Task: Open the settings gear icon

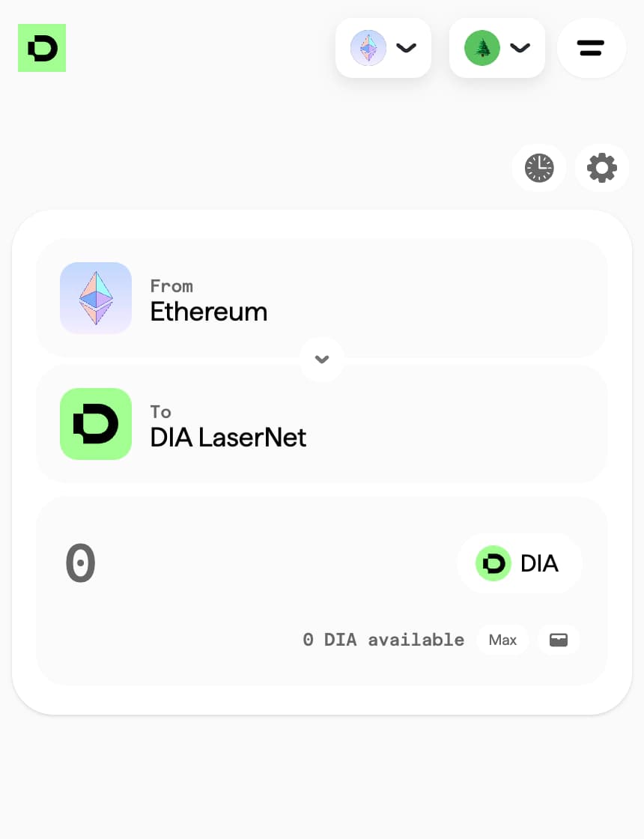Action: tap(602, 168)
